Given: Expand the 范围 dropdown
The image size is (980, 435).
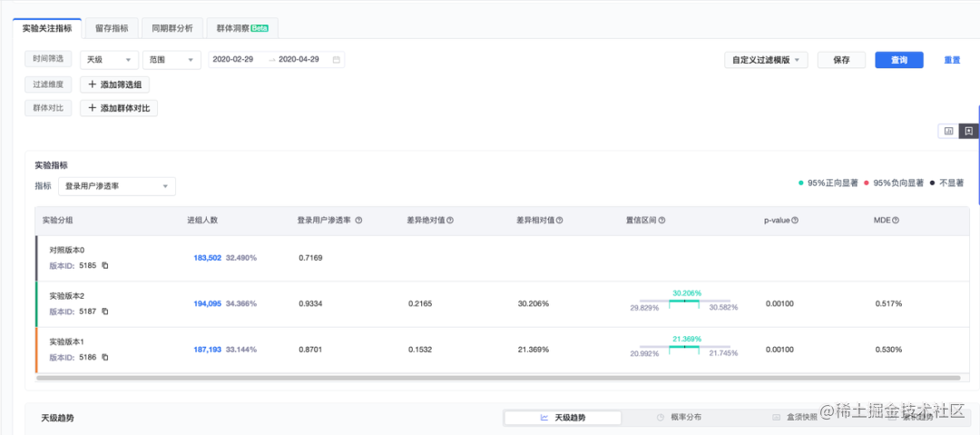Looking at the screenshot, I should tap(171, 60).
